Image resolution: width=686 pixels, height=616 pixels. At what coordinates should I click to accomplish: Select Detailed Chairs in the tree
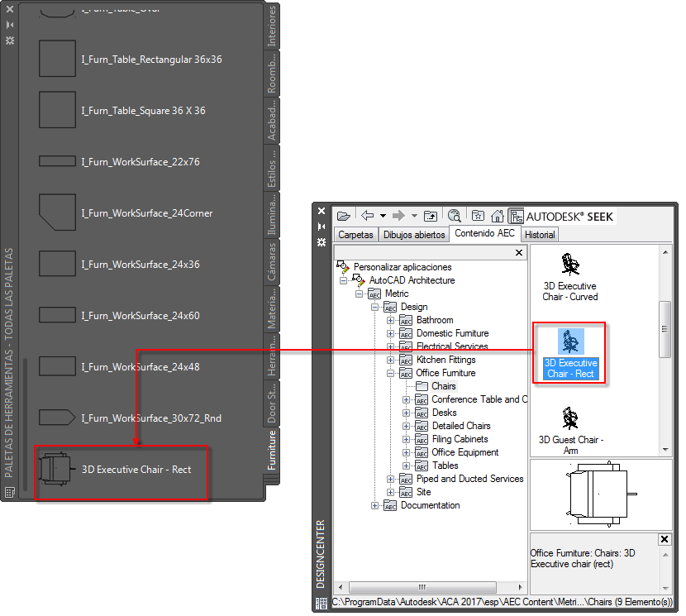tap(461, 426)
